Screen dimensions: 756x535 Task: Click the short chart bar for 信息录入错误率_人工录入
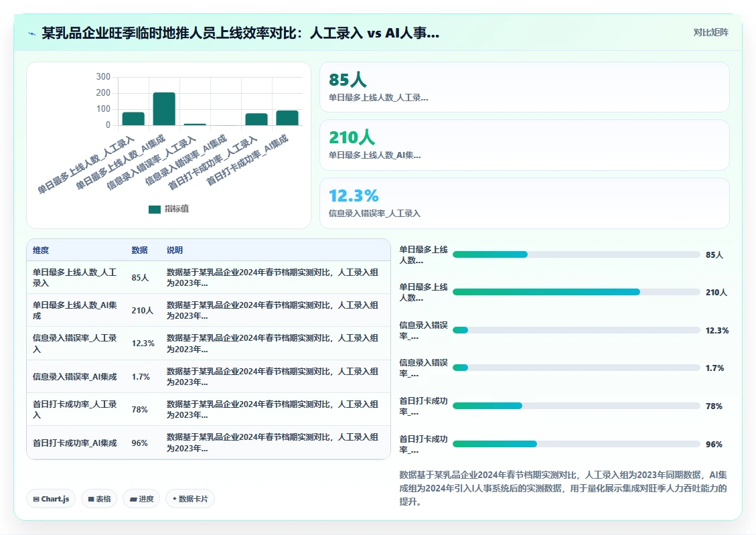(195, 125)
